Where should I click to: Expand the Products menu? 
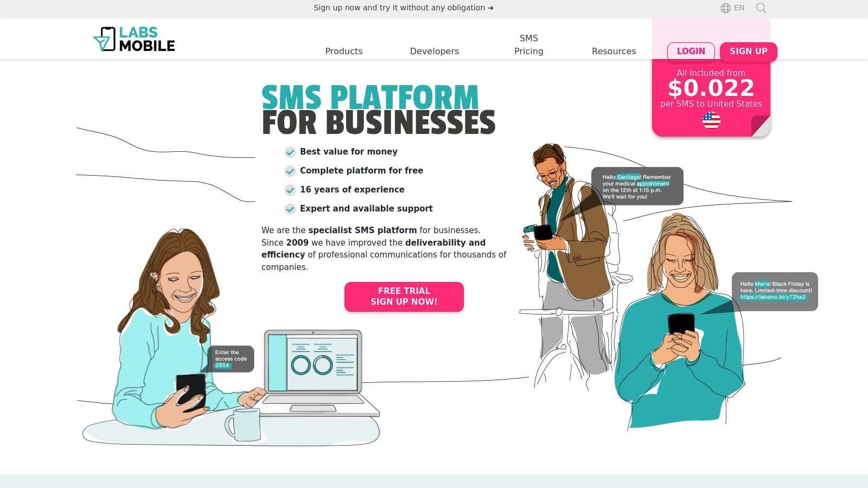(x=344, y=51)
